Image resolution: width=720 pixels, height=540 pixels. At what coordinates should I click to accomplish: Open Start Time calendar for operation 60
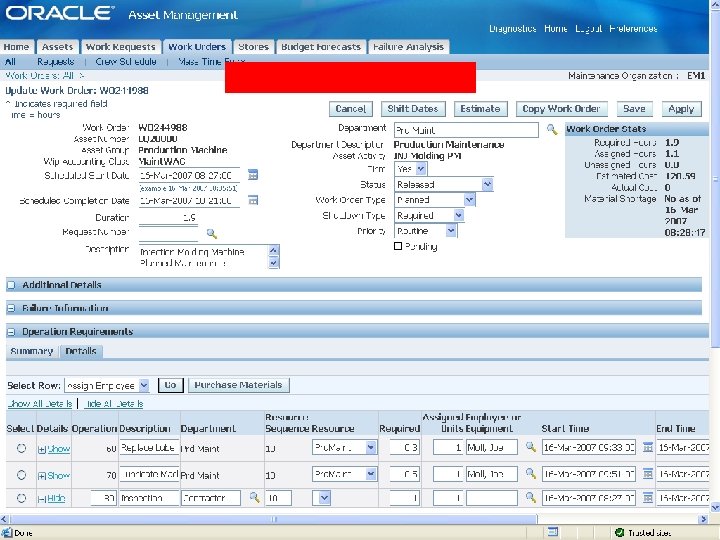coord(648,448)
